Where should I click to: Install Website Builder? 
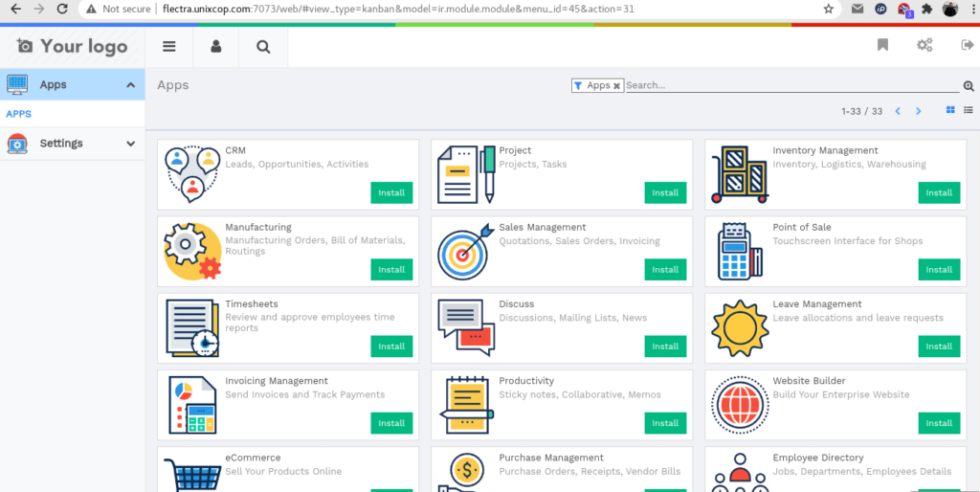[x=940, y=423]
